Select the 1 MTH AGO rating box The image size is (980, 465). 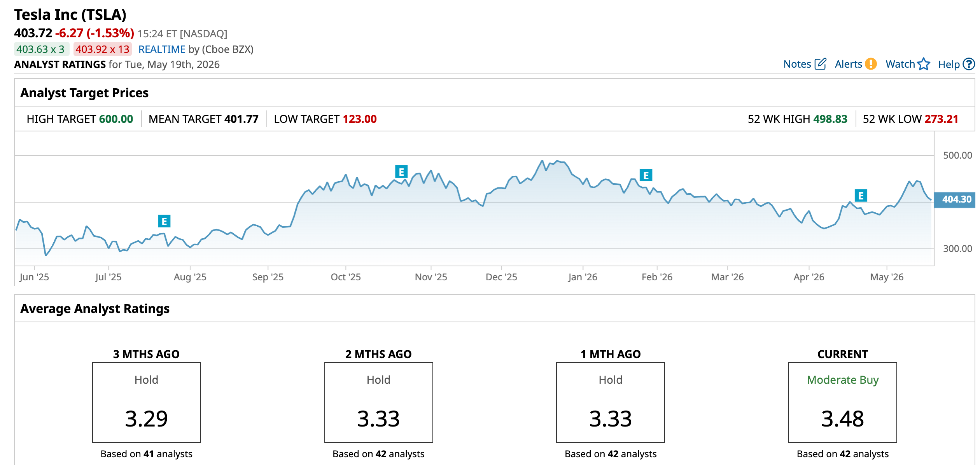tap(611, 402)
